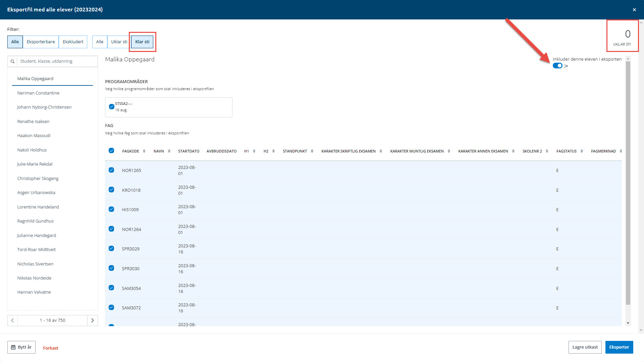Viewport: 644px width, 362px height.
Task: Sort by KARAKTER MUNTLIG EKSAMEN arrows
Action: (449, 151)
